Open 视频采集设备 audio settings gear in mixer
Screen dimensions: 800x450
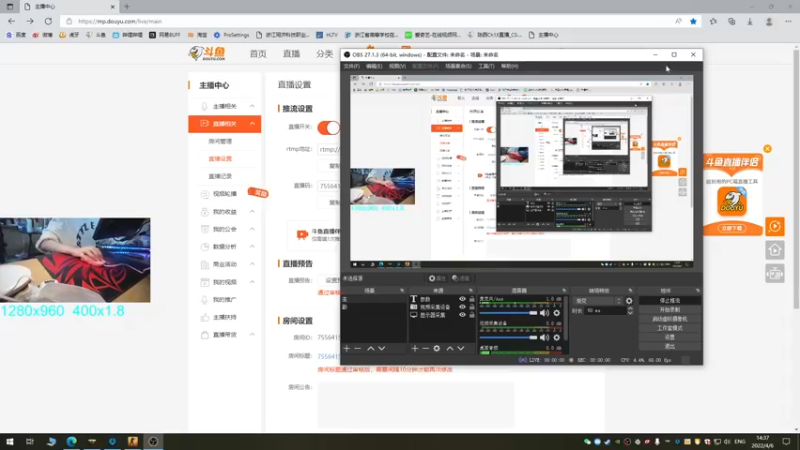tap(557, 337)
